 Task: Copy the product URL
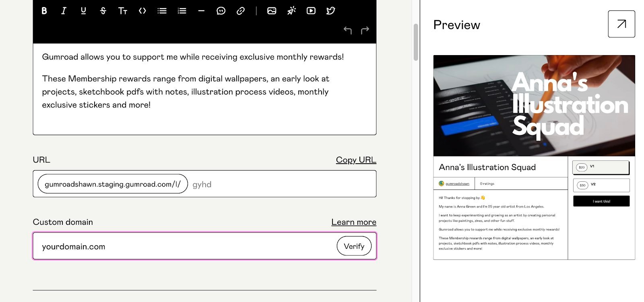click(356, 160)
